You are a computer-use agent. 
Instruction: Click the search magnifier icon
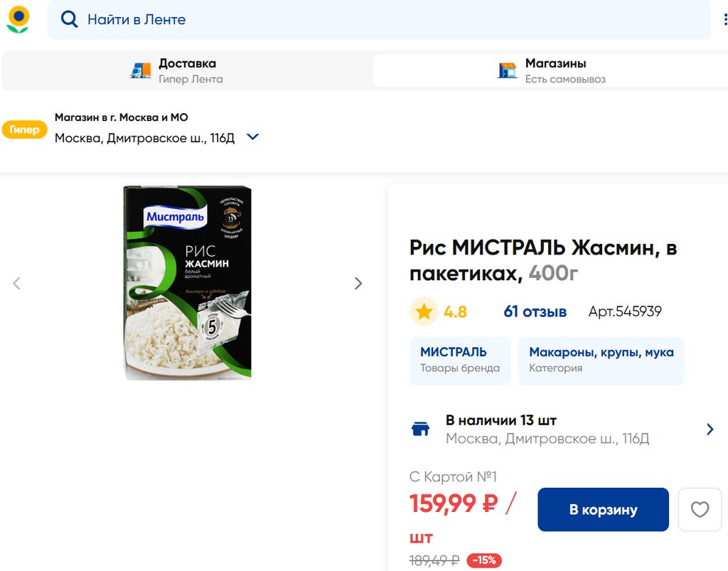point(69,19)
